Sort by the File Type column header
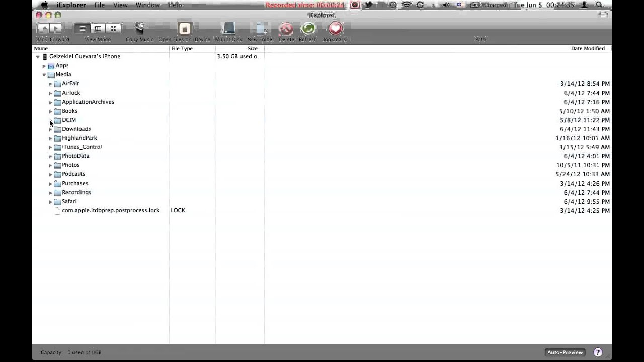The height and width of the screenshot is (362, 644). [x=192, y=48]
